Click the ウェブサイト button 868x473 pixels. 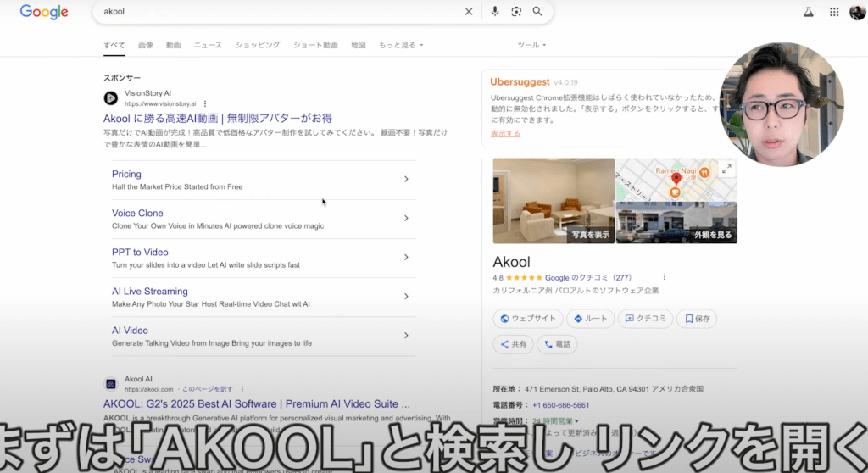(x=527, y=319)
